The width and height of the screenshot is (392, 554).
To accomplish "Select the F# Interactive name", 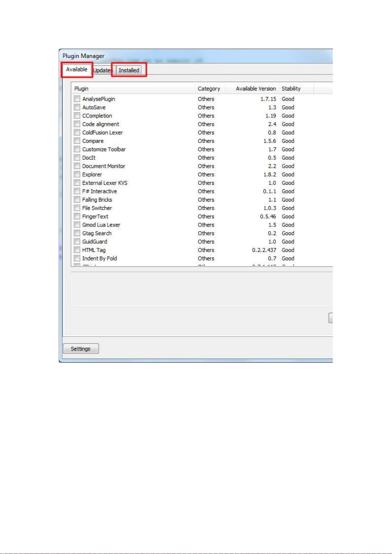I will click(99, 191).
